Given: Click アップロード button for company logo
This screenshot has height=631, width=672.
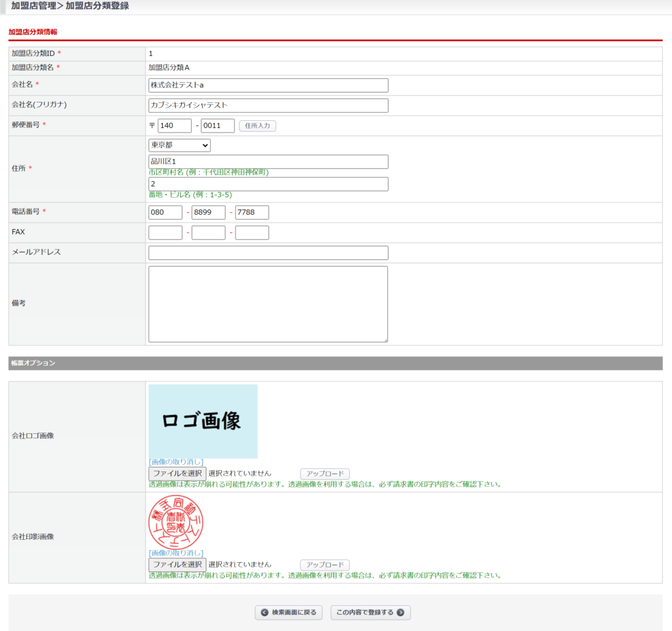Looking at the screenshot, I should click(x=325, y=473).
